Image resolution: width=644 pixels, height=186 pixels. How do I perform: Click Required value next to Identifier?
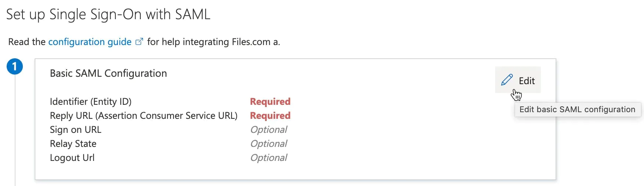pos(270,101)
